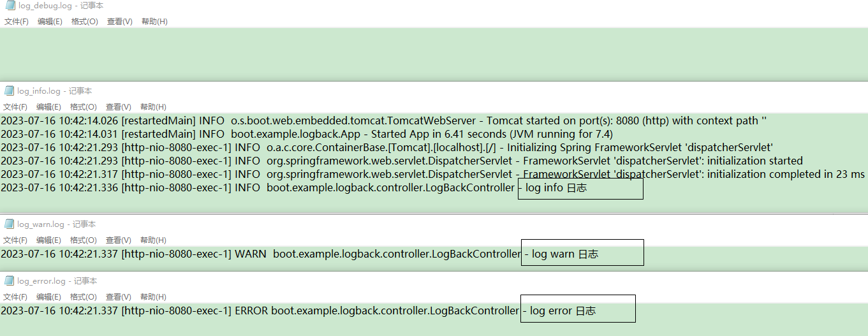The image size is (868, 336).
Task: Click the log_debug.log Notepad window icon
Action: pos(10,6)
